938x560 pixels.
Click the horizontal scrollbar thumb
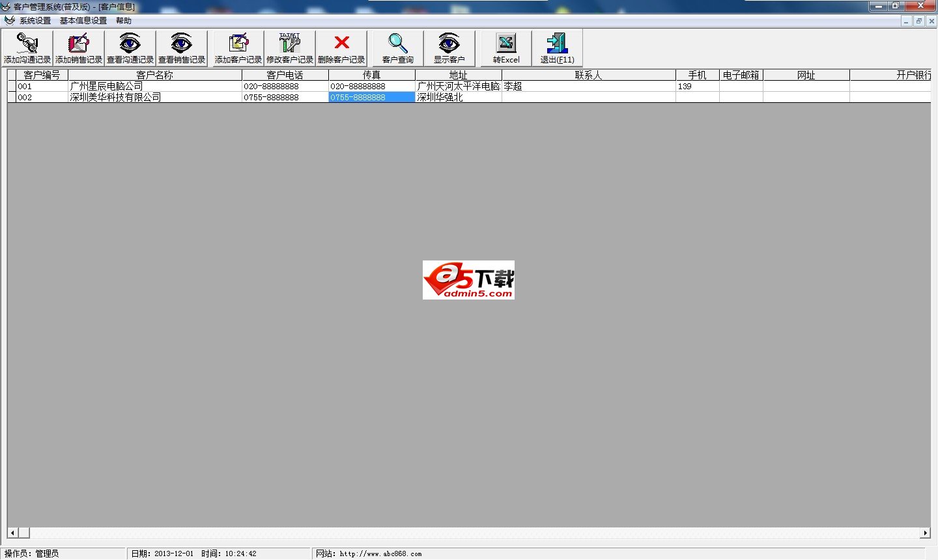[24, 533]
